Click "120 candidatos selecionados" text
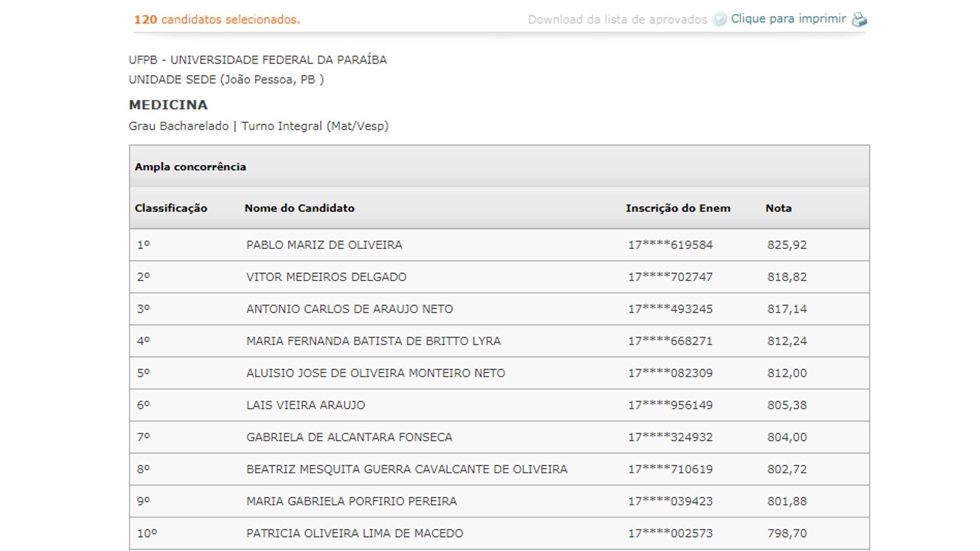The width and height of the screenshot is (980, 551). (x=217, y=20)
